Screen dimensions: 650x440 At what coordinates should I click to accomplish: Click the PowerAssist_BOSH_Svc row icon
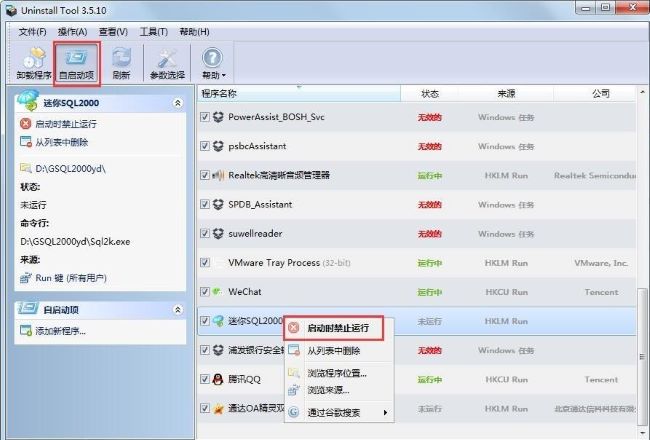point(218,117)
